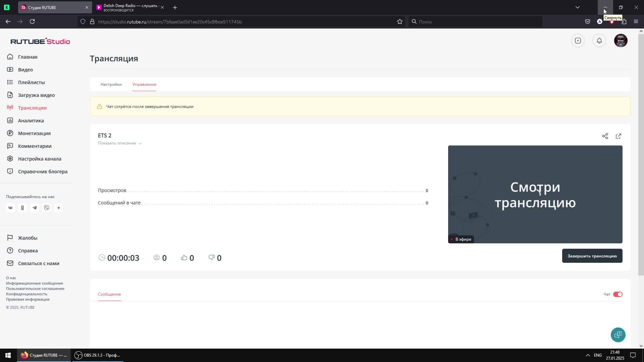The width and height of the screenshot is (644, 362).
Task: Open Конфиденциальность footer link
Action: click(x=27, y=294)
